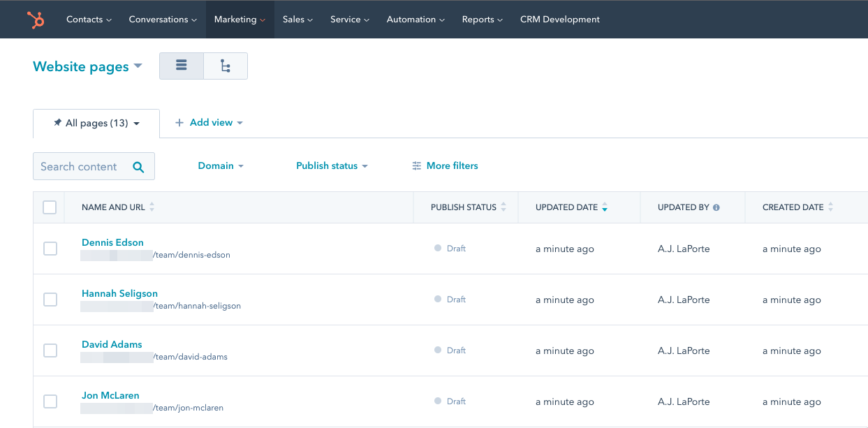
Task: Click inside the Search content field
Action: [84, 166]
